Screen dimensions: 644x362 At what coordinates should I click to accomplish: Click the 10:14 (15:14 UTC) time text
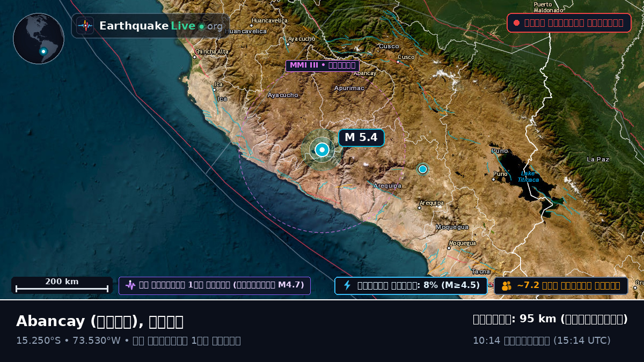pos(541,341)
